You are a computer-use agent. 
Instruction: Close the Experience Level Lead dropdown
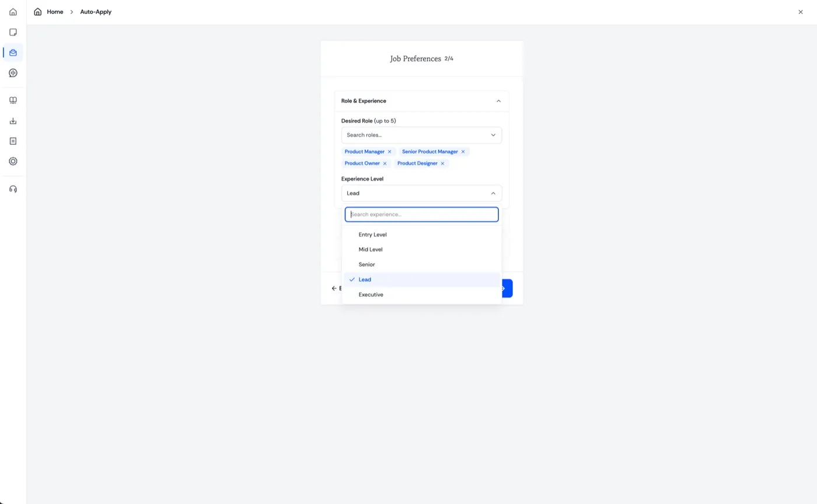point(421,193)
